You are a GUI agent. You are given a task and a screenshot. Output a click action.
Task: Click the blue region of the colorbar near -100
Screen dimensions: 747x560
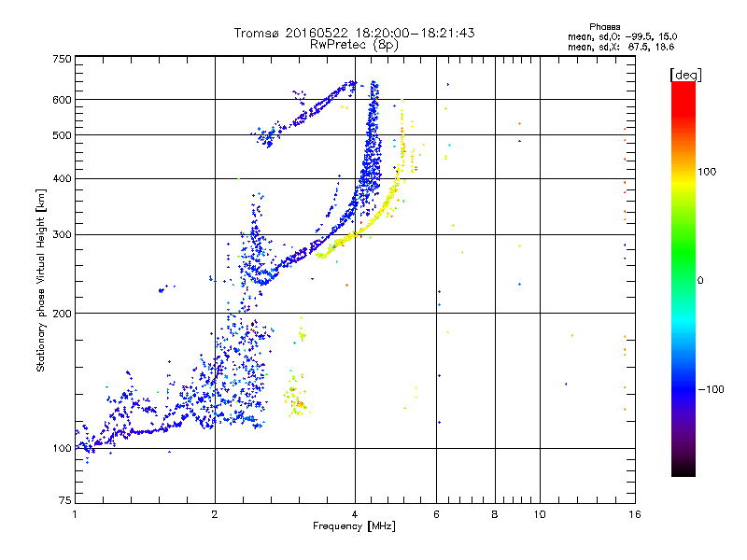tap(684, 389)
